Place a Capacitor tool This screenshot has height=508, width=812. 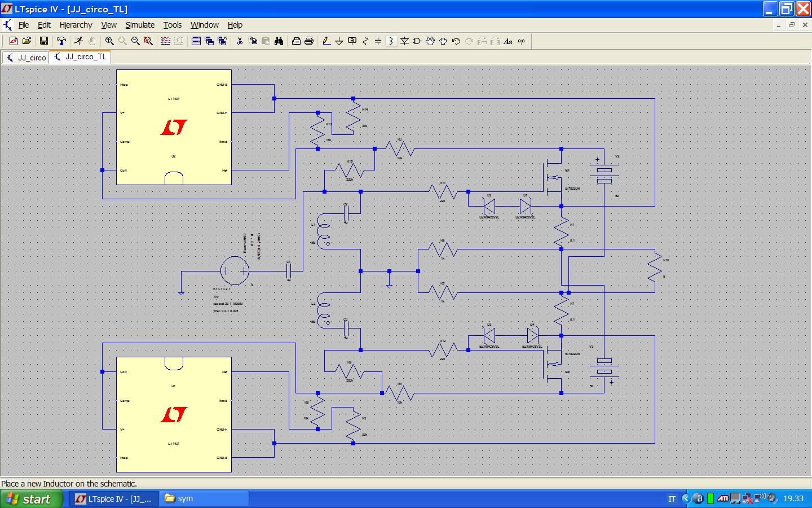(378, 41)
